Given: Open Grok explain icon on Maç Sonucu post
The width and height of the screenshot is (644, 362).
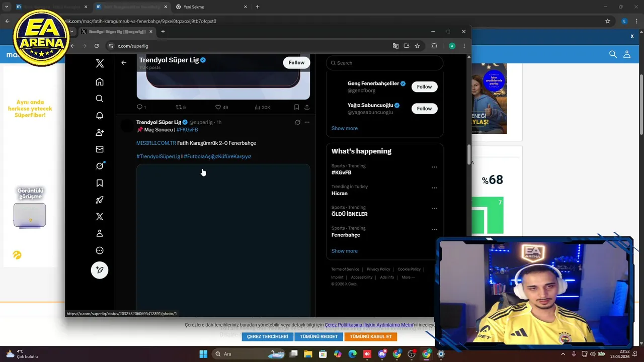Looking at the screenshot, I should 298,122.
